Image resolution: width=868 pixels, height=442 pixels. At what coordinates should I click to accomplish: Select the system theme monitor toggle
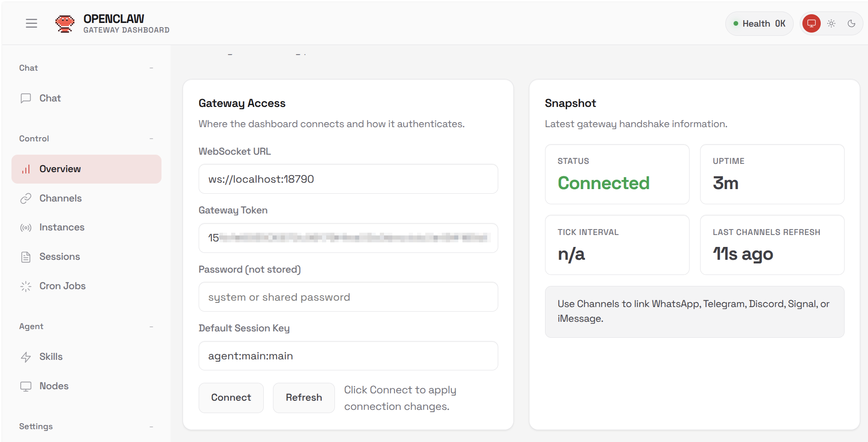coord(811,23)
